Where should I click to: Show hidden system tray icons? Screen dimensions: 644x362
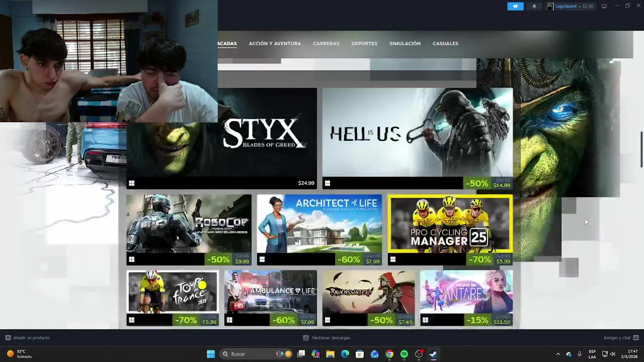coord(557,354)
